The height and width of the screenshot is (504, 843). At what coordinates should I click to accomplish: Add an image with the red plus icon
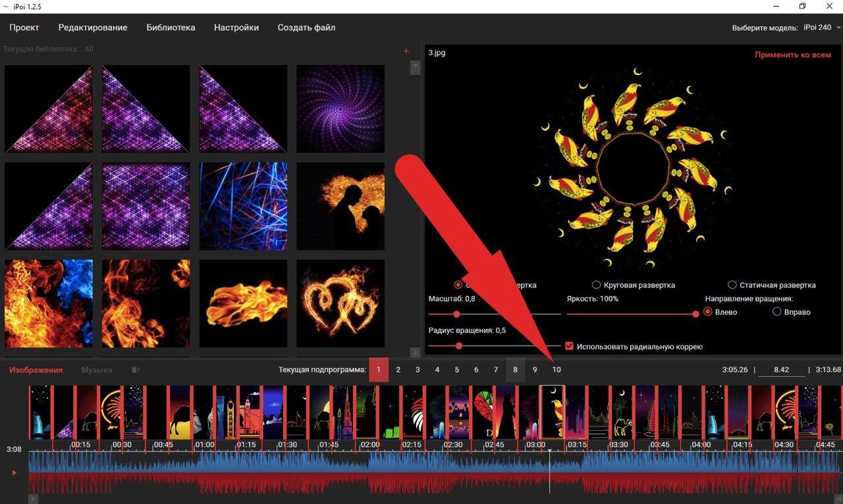click(x=406, y=51)
